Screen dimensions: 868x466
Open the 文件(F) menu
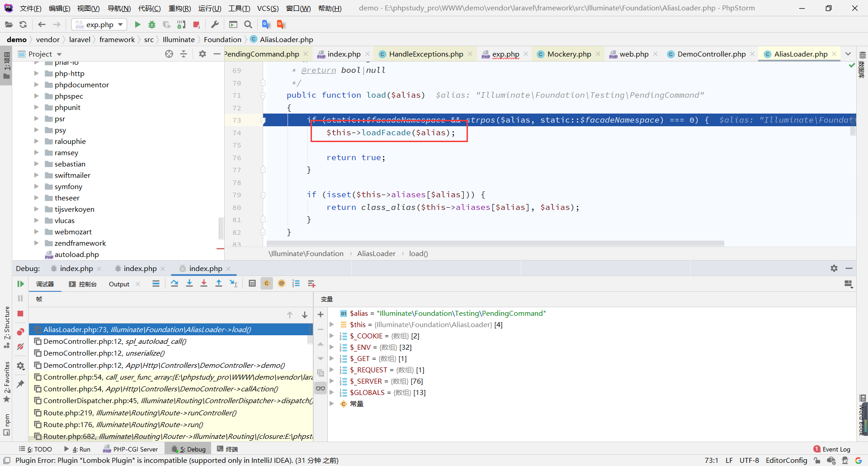(x=30, y=8)
